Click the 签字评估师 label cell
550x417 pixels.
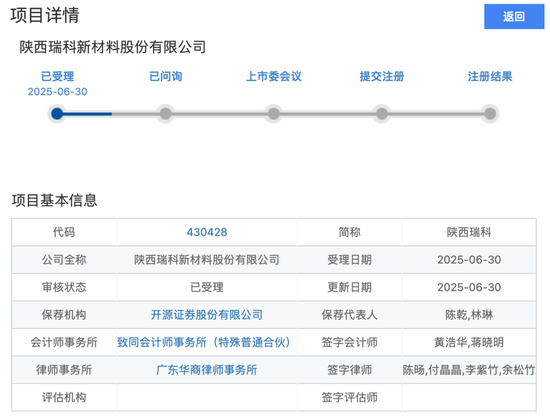(x=350, y=397)
